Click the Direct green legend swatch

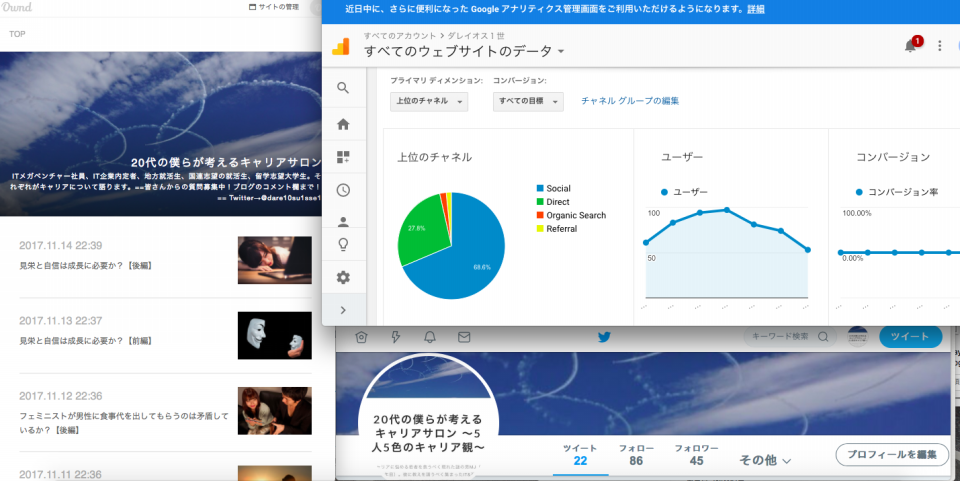tap(540, 202)
